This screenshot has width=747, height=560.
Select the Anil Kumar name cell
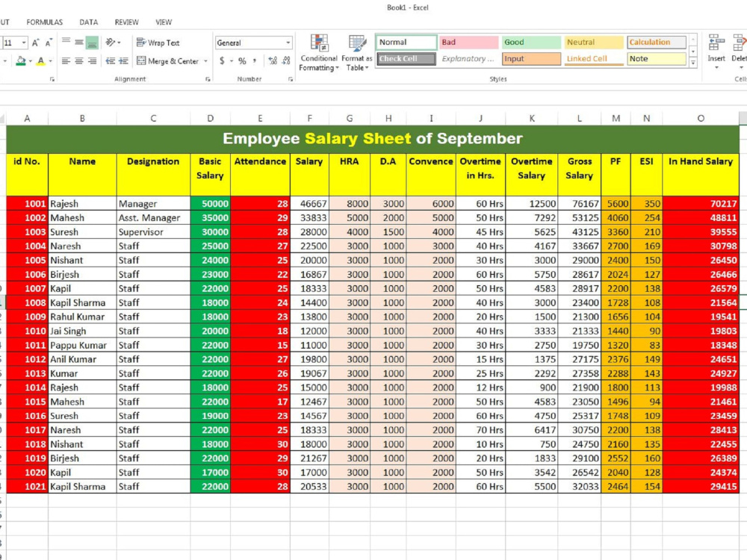(x=82, y=359)
